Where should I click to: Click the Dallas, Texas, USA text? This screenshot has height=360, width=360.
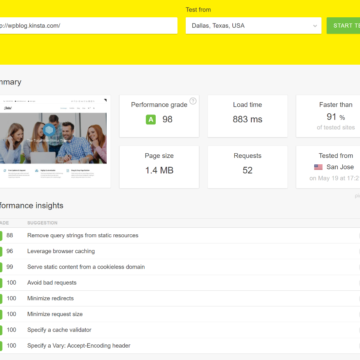coord(218,26)
